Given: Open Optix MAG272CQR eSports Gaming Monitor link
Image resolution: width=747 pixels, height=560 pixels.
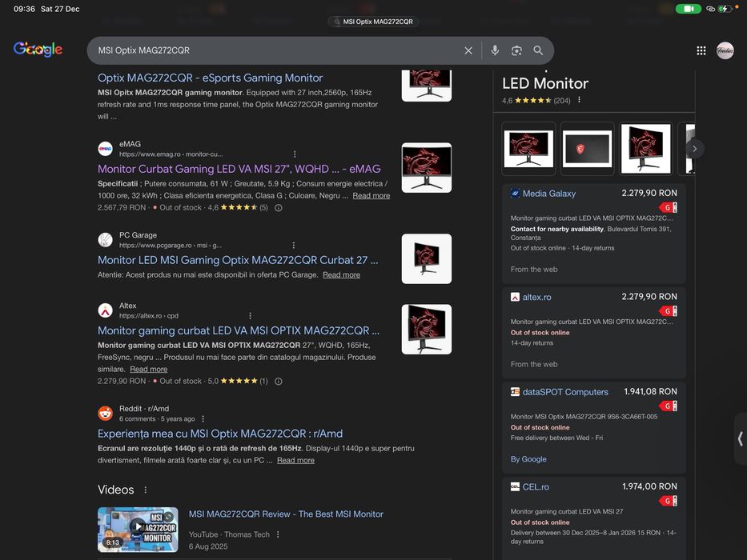Looking at the screenshot, I should pos(210,78).
